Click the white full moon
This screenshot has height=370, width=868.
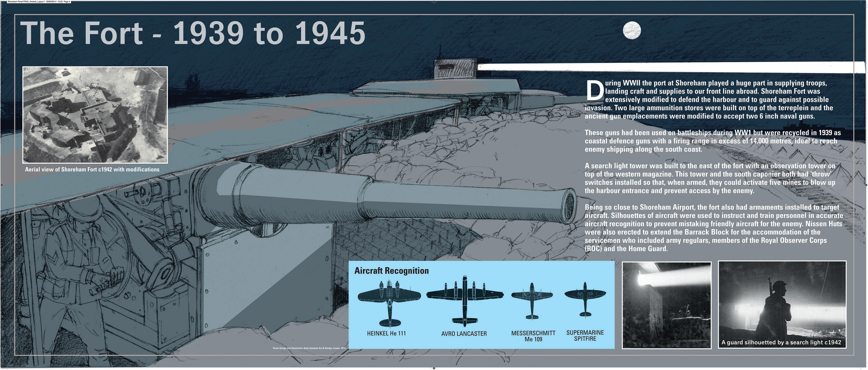click(x=632, y=30)
